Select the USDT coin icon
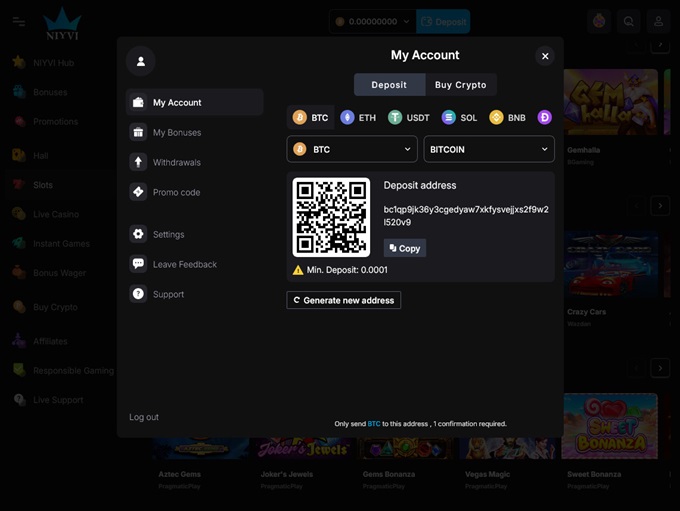 tap(395, 118)
